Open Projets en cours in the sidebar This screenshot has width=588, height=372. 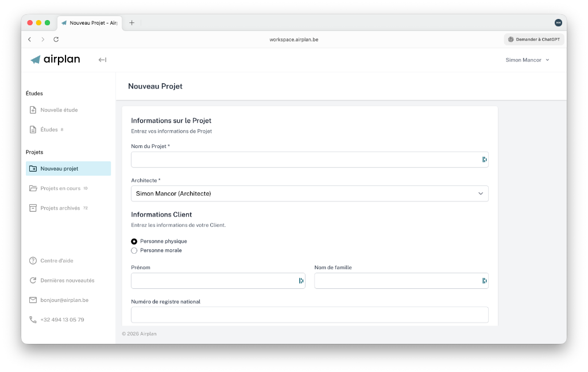click(68, 188)
